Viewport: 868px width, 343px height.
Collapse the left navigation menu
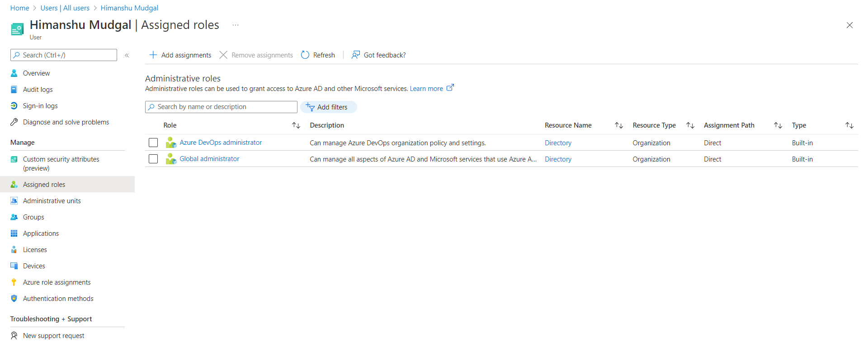click(x=127, y=55)
